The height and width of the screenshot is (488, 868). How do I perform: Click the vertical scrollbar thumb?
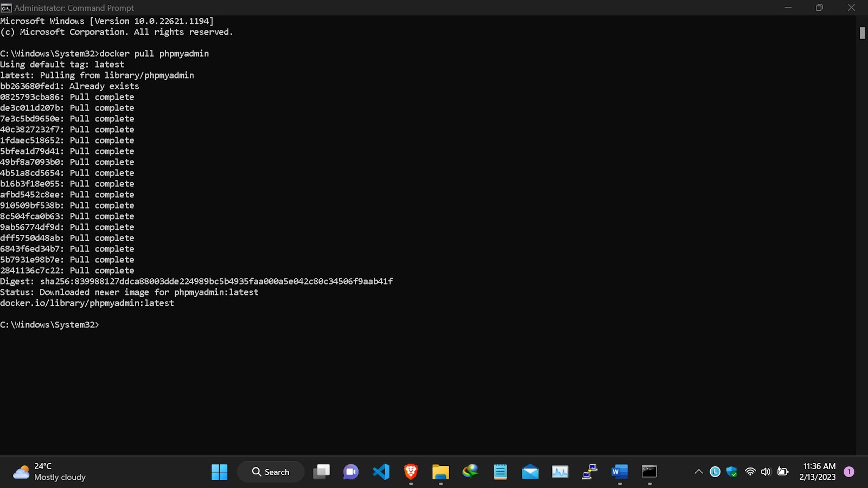tap(862, 33)
